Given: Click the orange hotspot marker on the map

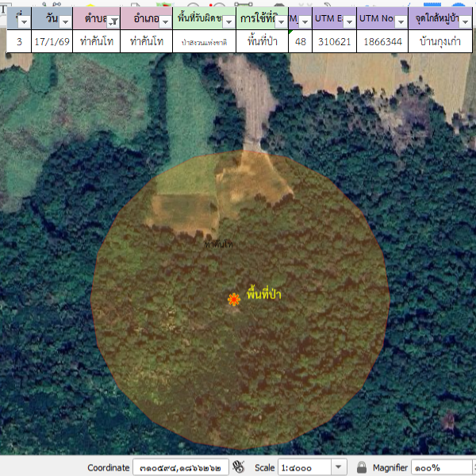Looking at the screenshot, I should pos(233,299).
